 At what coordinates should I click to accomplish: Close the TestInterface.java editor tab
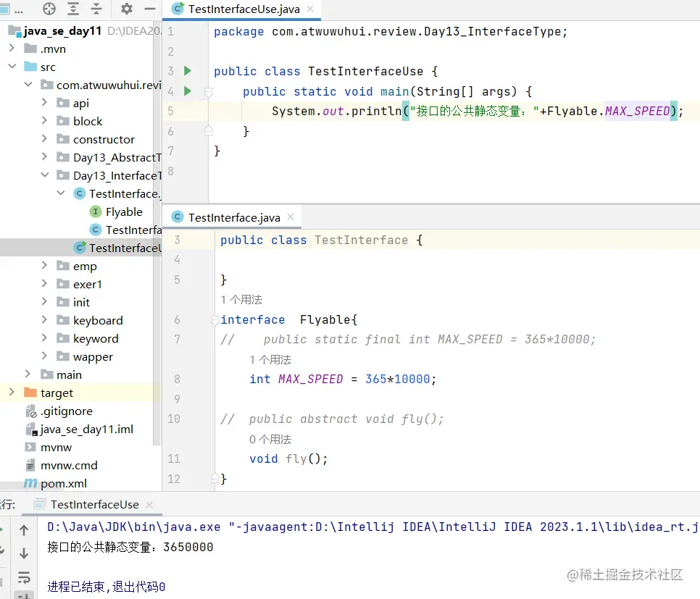pos(291,217)
